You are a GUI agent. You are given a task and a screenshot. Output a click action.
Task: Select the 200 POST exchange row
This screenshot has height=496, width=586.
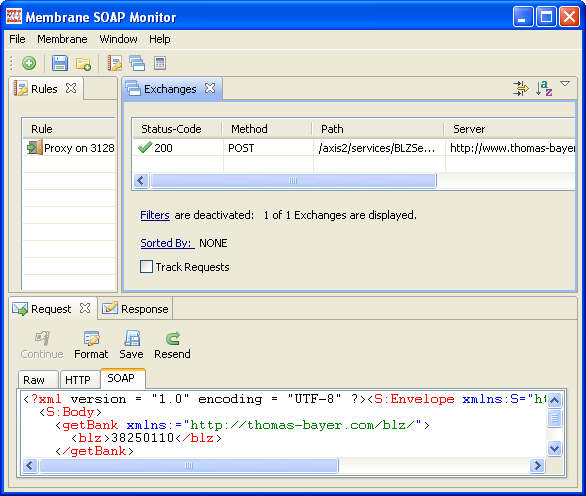pos(354,148)
